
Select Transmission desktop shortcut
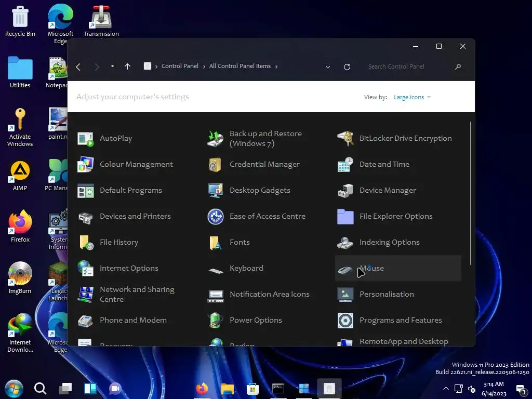tap(101, 21)
